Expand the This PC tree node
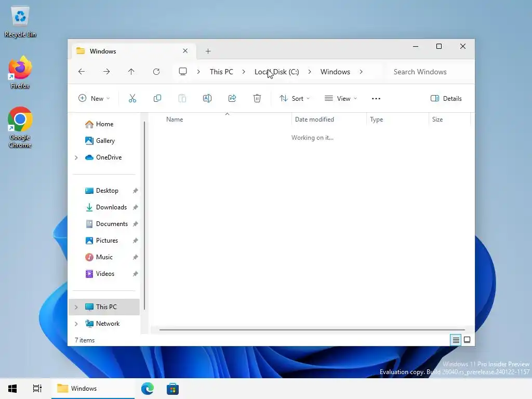 [x=76, y=307]
